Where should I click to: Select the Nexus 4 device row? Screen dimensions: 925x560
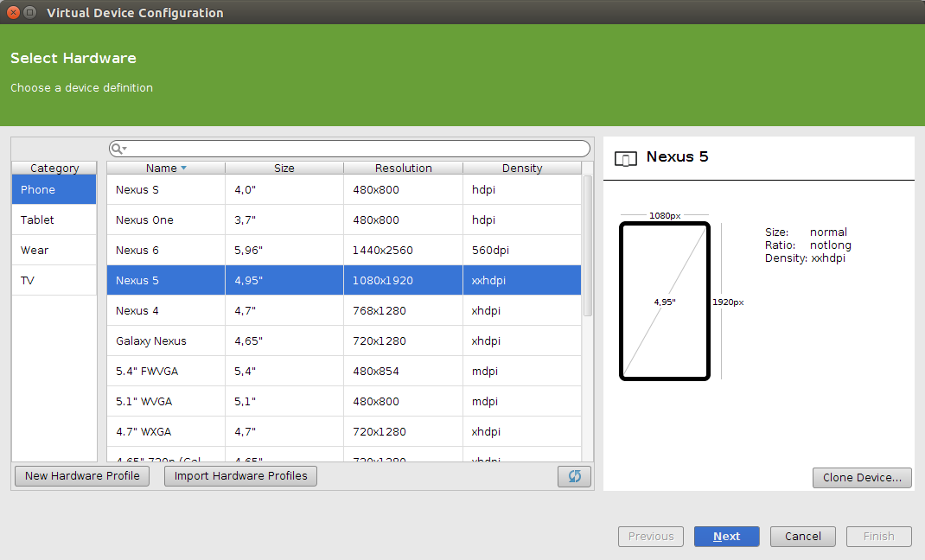(x=344, y=310)
